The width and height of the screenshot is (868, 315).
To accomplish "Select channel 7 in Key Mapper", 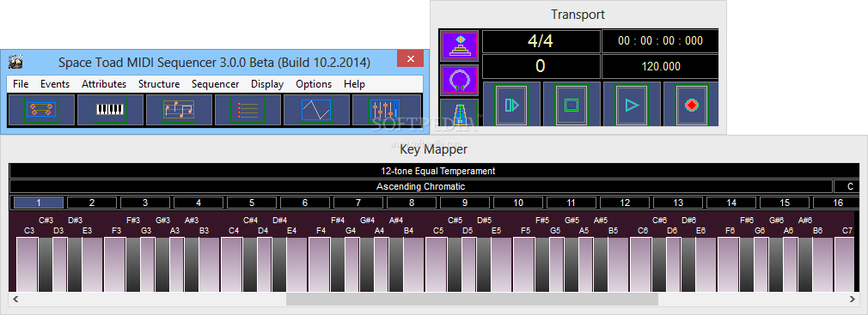I will tap(358, 203).
